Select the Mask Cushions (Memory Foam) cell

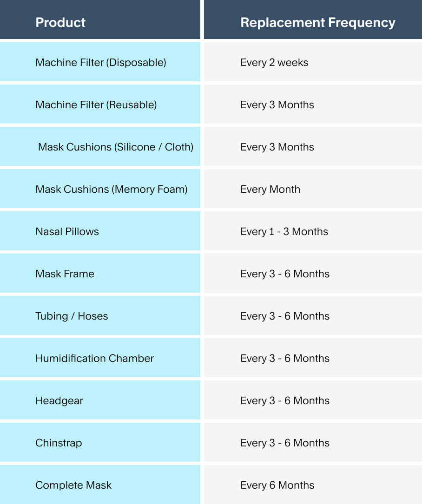(111, 189)
